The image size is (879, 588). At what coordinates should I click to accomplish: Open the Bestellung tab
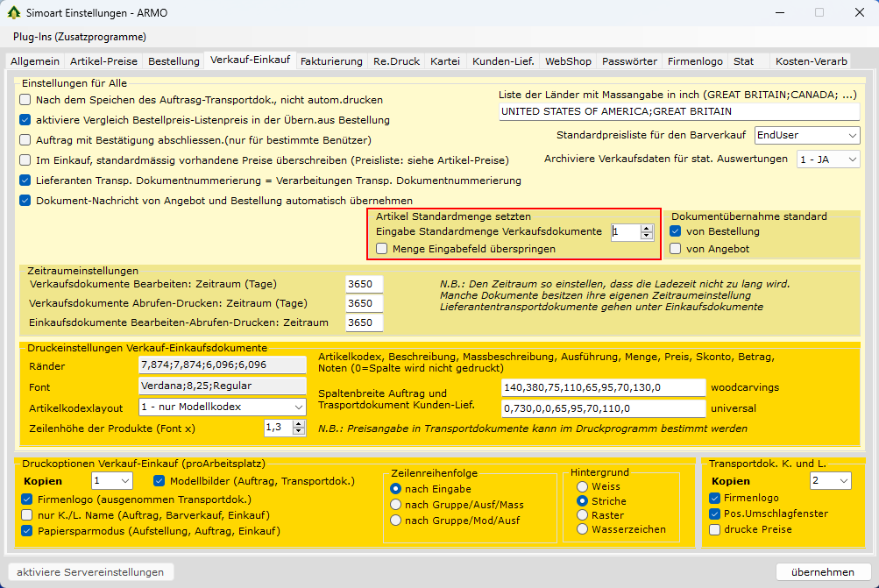(174, 61)
